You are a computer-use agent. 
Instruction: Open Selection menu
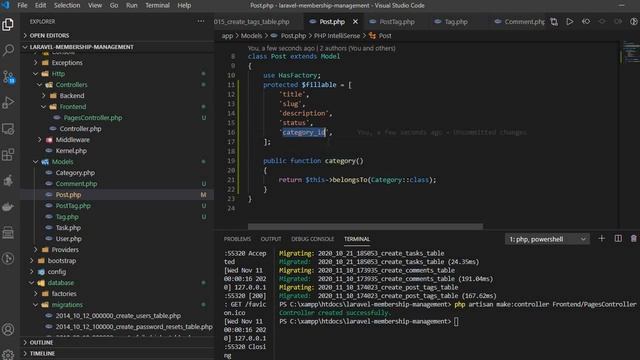click(67, 5)
